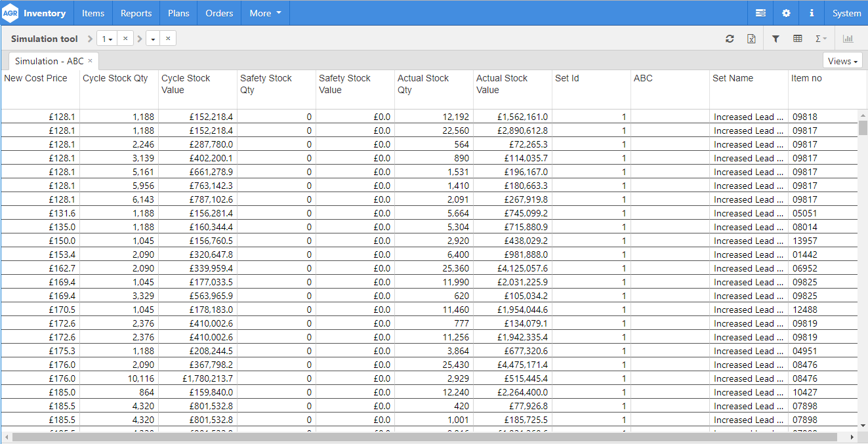Click the server list icon in header
This screenshot has height=444, width=868.
(x=760, y=13)
